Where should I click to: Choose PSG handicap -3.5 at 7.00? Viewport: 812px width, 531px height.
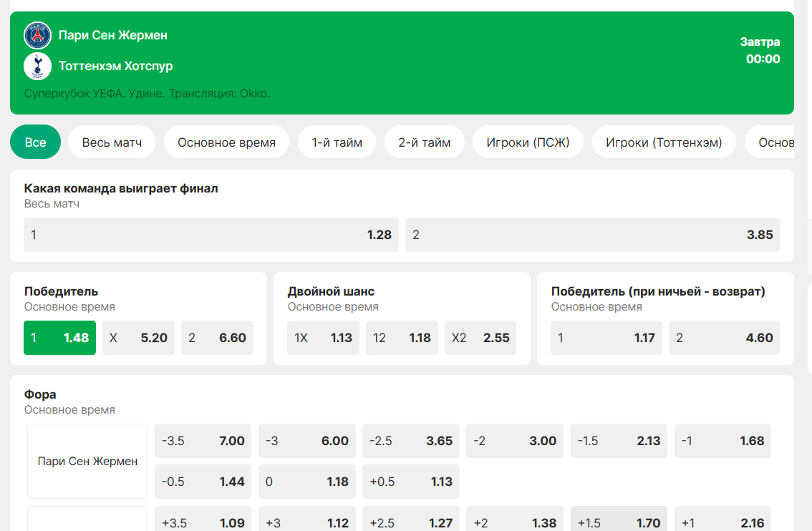click(x=203, y=441)
